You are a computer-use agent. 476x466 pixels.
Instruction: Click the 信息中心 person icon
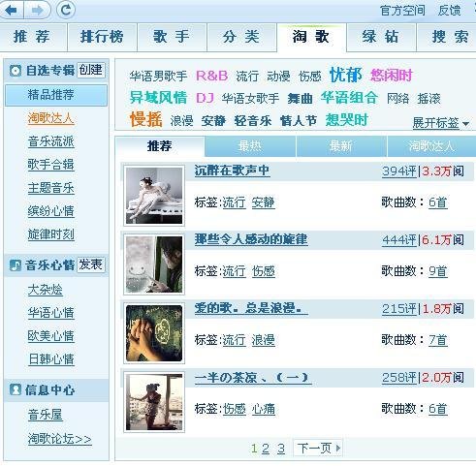(x=16, y=389)
